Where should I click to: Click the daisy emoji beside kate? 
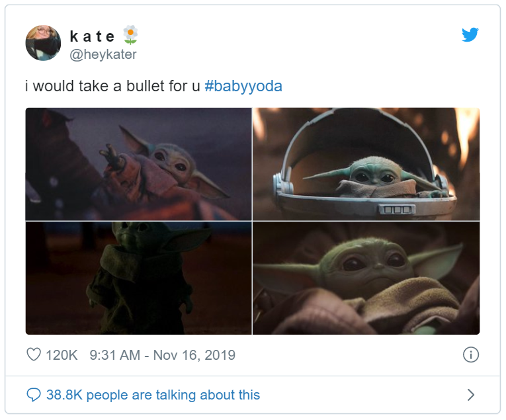tap(131, 34)
